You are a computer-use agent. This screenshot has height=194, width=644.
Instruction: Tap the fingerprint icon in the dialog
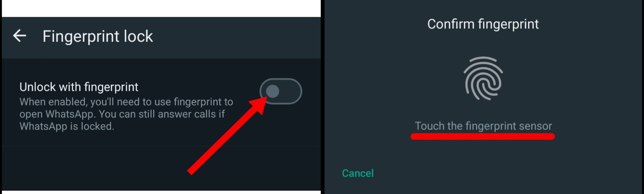[483, 78]
